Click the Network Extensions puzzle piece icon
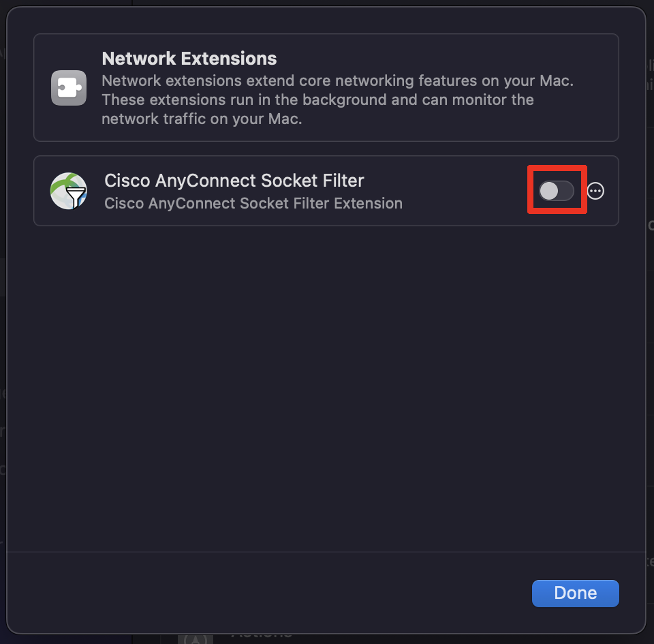This screenshot has width=654, height=644. tap(69, 88)
